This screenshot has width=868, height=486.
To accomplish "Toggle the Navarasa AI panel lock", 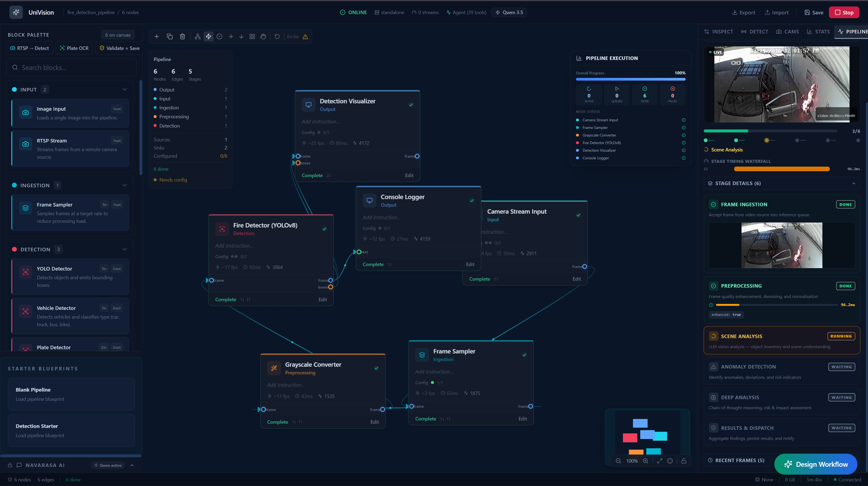I will pos(10,465).
